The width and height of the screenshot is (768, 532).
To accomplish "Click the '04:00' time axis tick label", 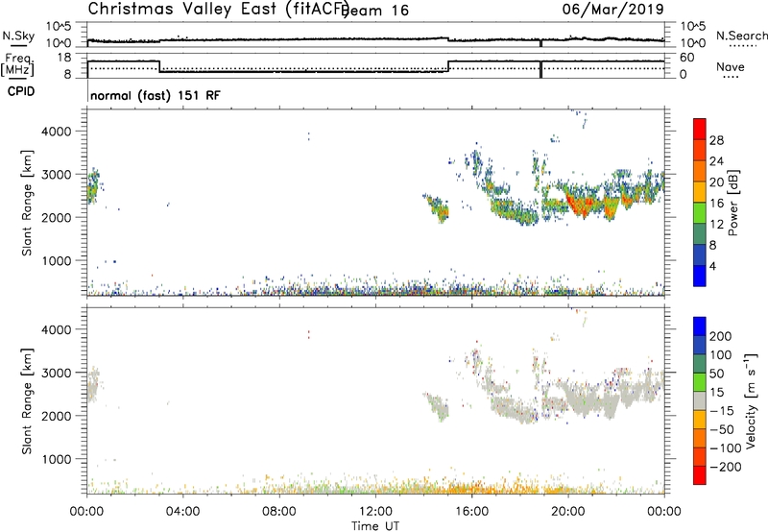I will pyautogui.click(x=182, y=512).
